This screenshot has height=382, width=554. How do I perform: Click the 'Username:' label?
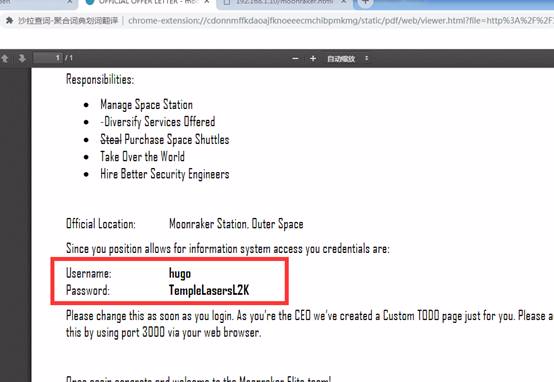(x=89, y=274)
